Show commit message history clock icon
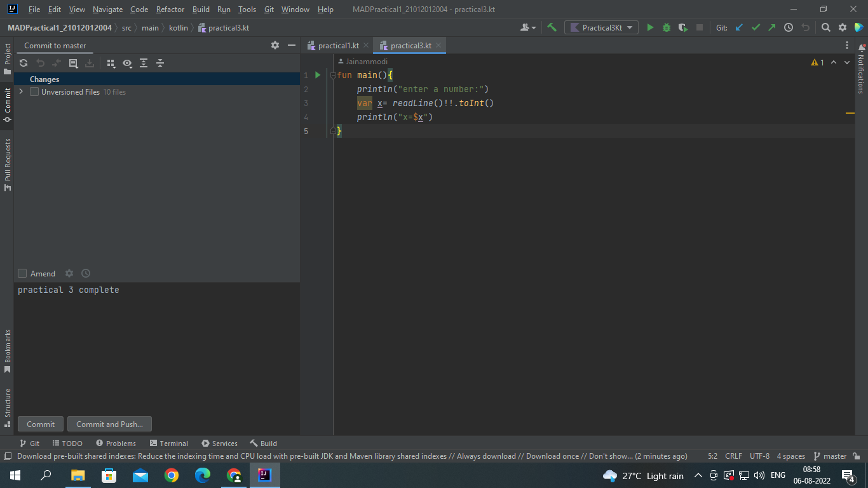Viewport: 868px width, 488px height. [86, 273]
